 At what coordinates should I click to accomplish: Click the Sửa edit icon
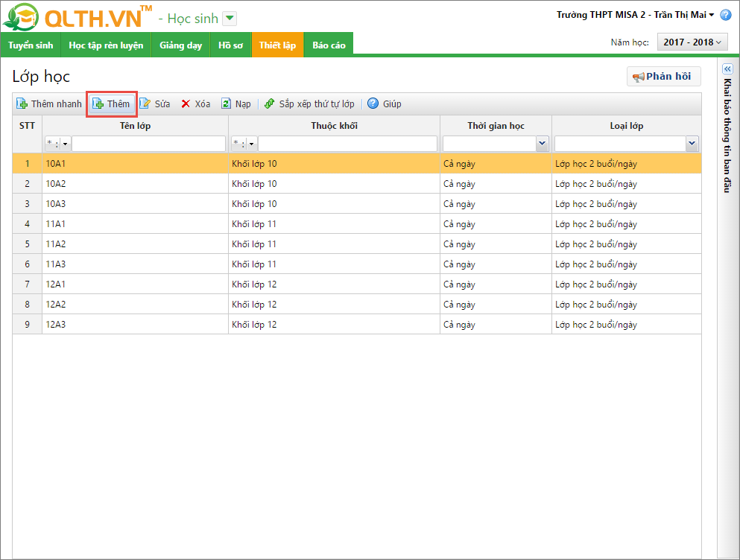145,104
